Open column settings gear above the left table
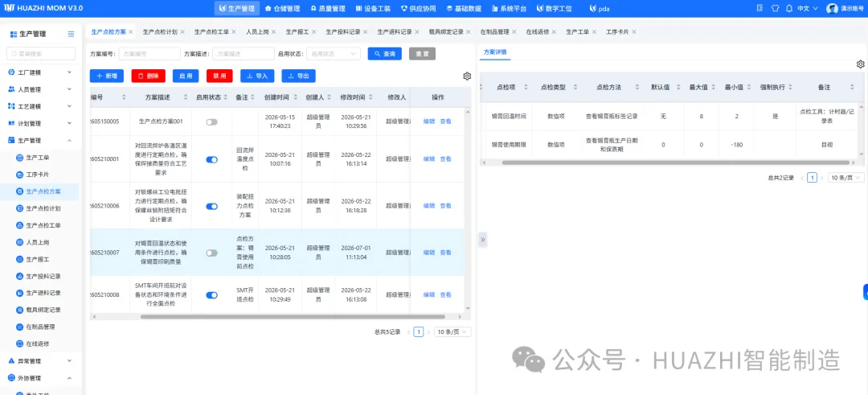The image size is (868, 395). click(x=467, y=76)
